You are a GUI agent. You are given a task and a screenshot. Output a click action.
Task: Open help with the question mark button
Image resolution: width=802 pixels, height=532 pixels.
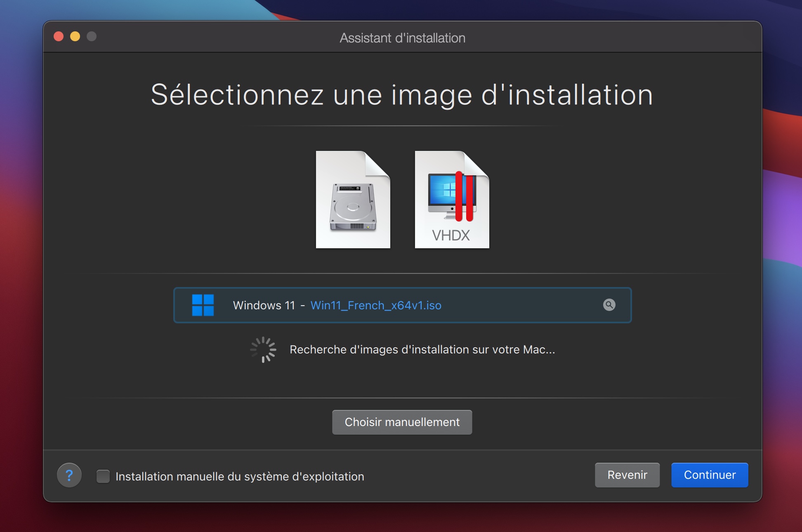69,476
